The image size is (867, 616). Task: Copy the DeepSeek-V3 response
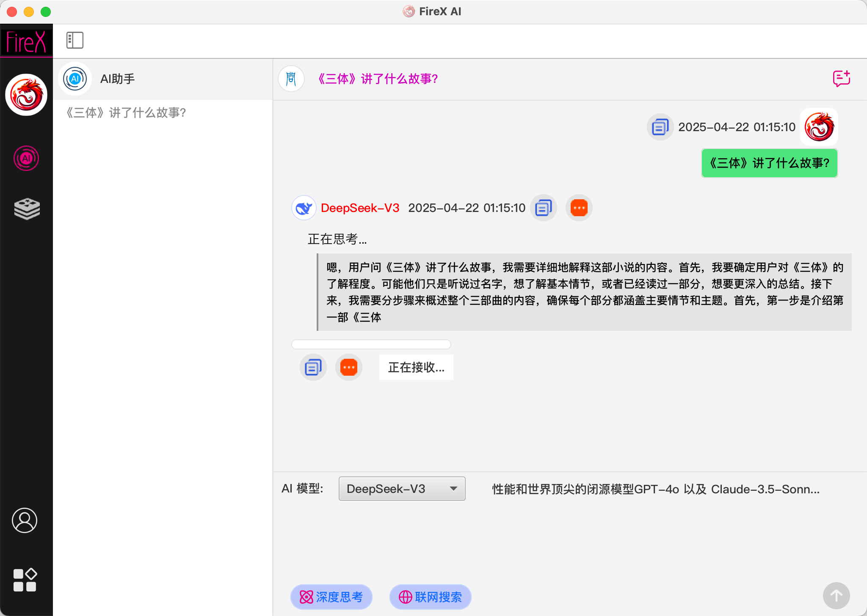(x=543, y=208)
